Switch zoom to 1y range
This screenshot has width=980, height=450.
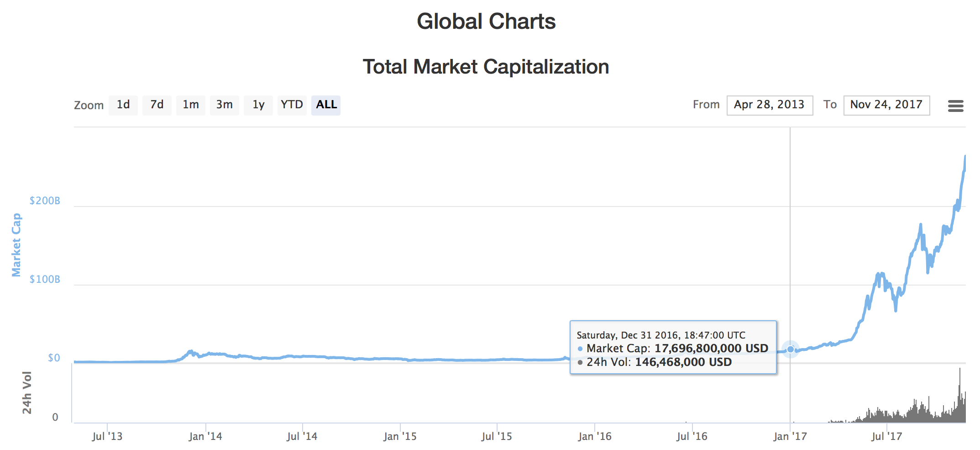[x=258, y=105]
